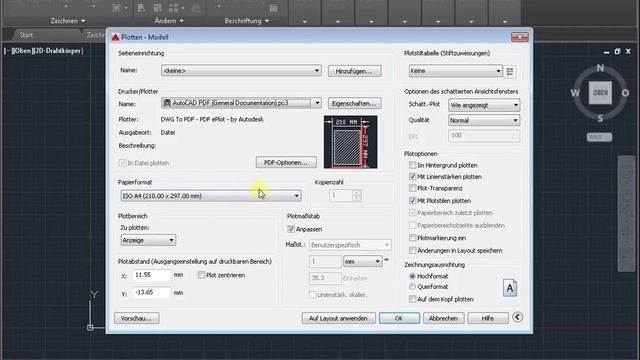Click Auf Layout anwenden

tap(338, 318)
